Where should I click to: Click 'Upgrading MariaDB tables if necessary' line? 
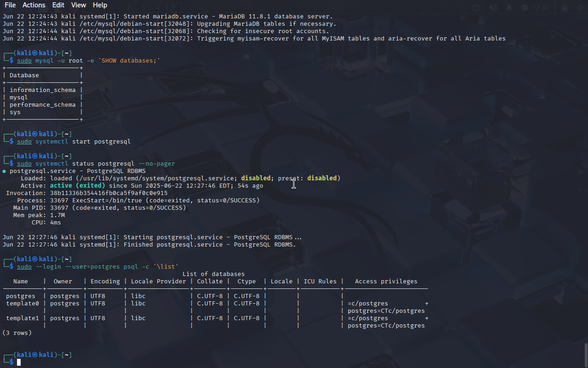tap(170, 24)
